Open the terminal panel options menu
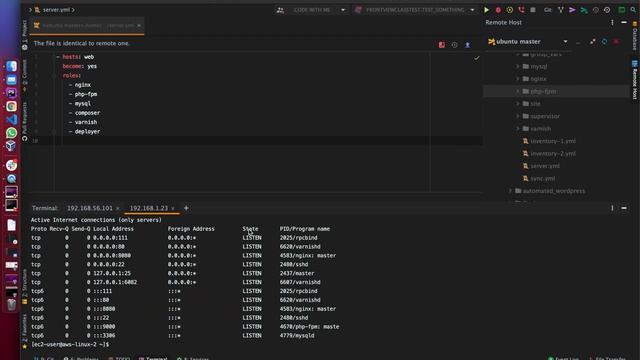Image resolution: width=640 pixels, height=360 pixels. tap(612, 208)
